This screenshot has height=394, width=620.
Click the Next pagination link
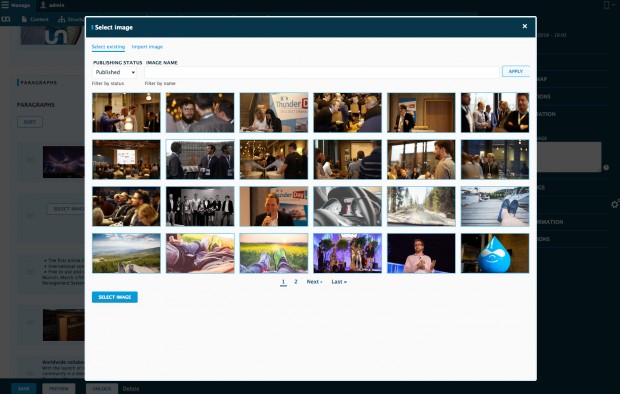314,282
